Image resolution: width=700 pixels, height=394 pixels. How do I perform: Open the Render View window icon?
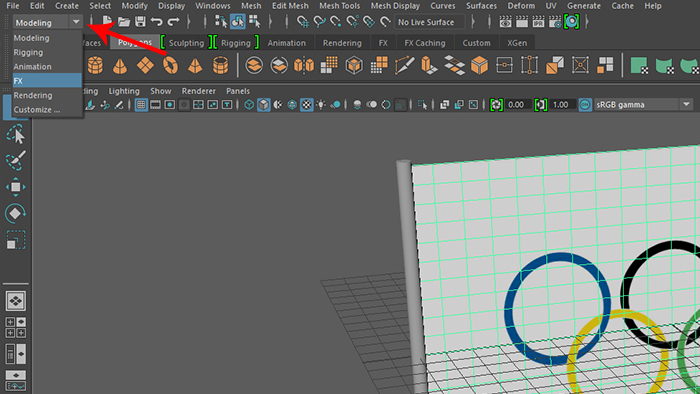(x=505, y=21)
